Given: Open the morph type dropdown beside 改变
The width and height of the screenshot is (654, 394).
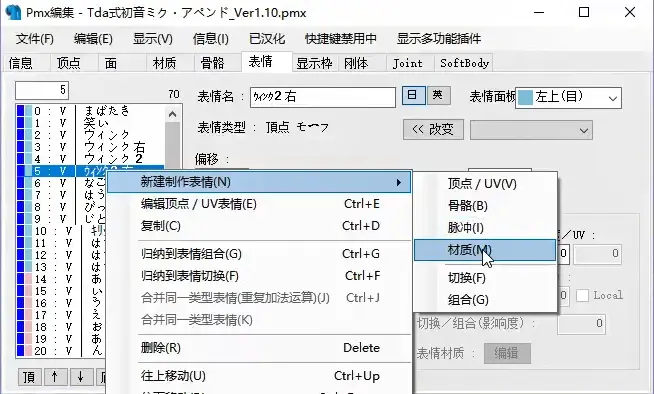Looking at the screenshot, I should click(x=531, y=130).
